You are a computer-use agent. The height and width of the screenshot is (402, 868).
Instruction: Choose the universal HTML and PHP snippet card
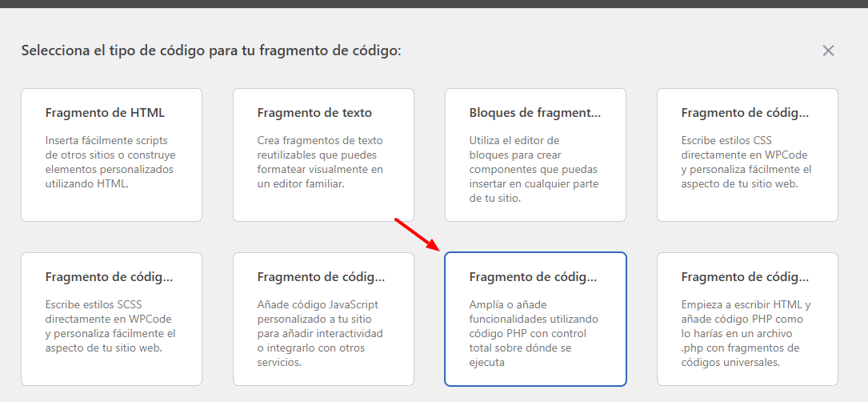[x=747, y=319]
